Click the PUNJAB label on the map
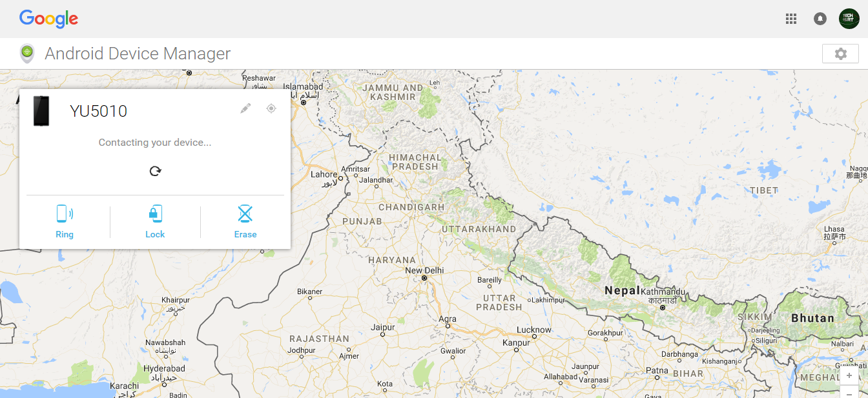The image size is (868, 398). click(x=362, y=221)
